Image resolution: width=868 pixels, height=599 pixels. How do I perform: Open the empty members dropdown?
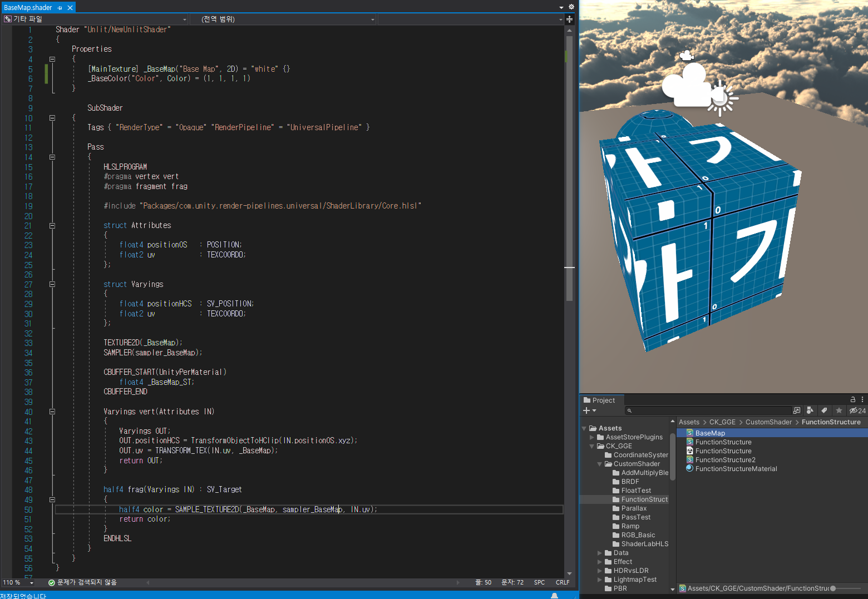471,19
